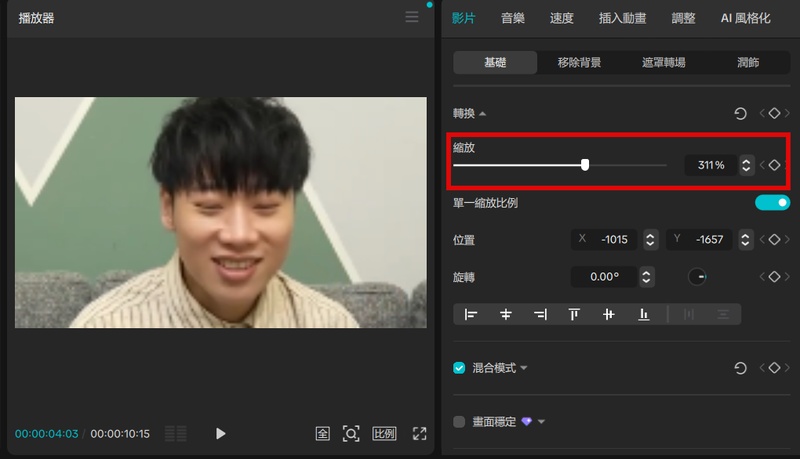Align clip to horizontal center

click(x=506, y=315)
